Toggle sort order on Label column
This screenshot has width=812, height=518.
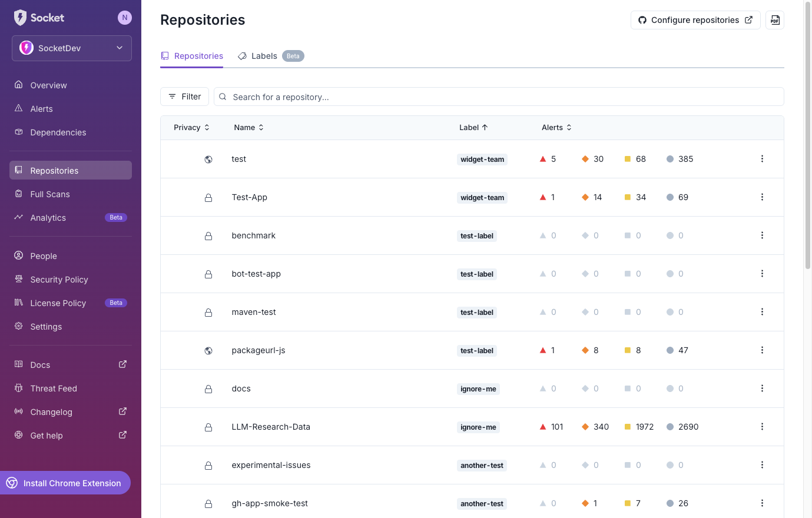pyautogui.click(x=473, y=128)
